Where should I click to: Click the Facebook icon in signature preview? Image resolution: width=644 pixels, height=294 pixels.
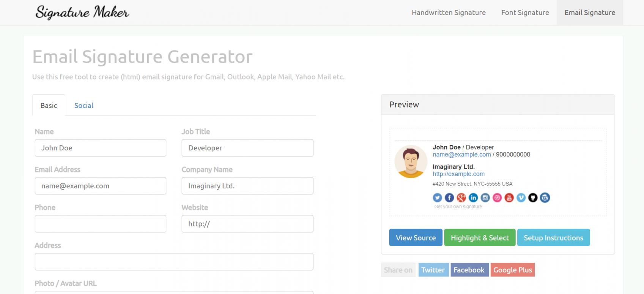[449, 198]
